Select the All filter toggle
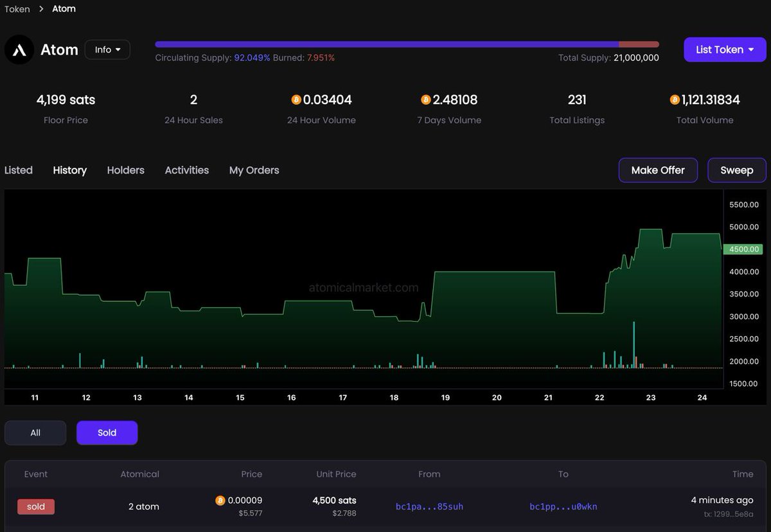The width and height of the screenshot is (771, 532). (35, 433)
